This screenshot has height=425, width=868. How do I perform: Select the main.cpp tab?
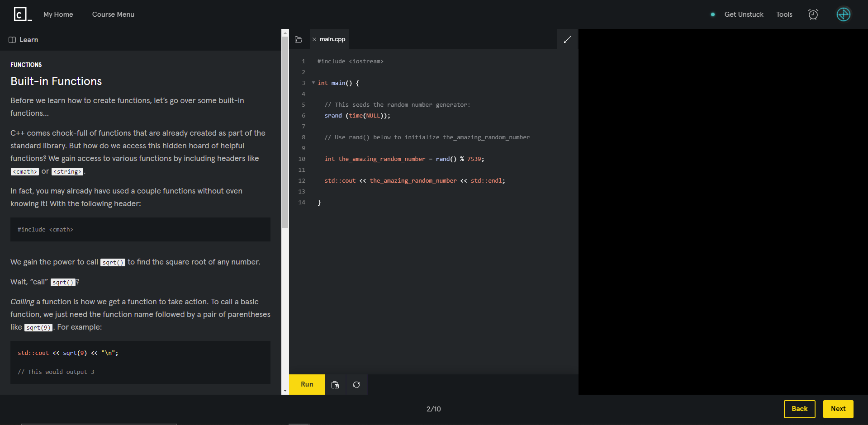333,39
